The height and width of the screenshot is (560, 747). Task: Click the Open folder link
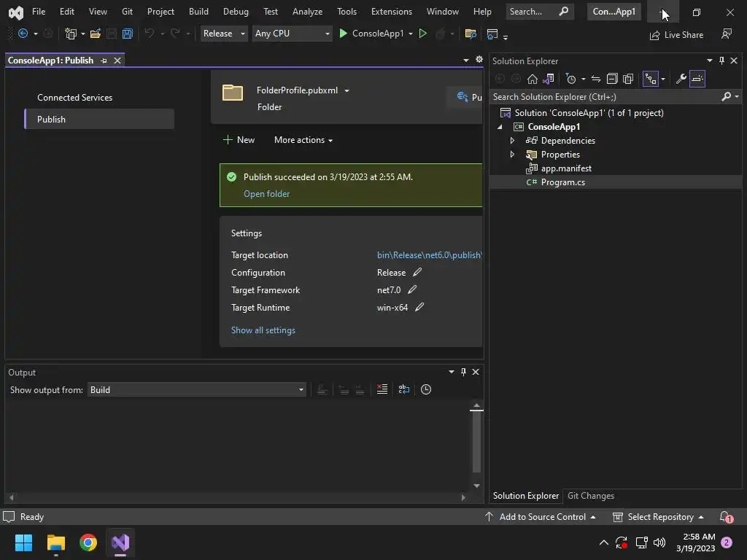(x=267, y=194)
